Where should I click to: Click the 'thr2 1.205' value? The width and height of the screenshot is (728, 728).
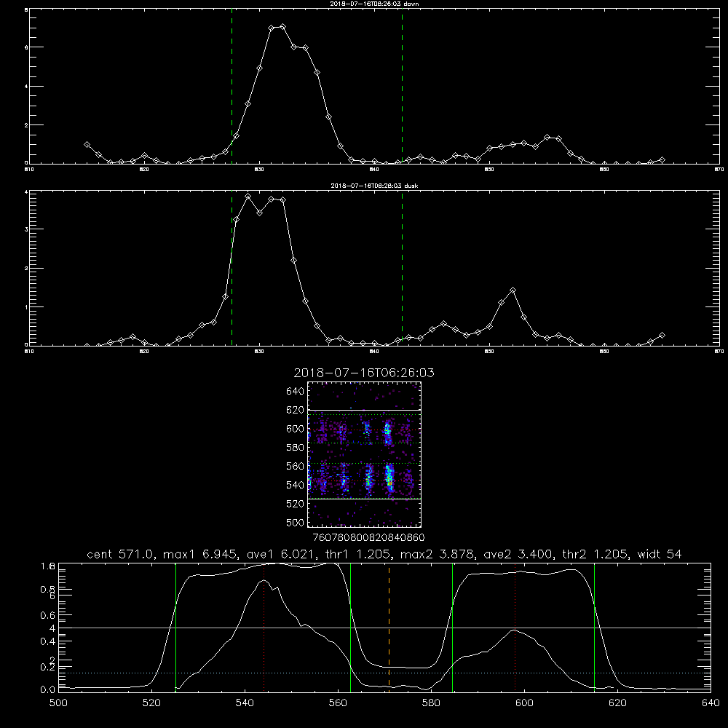(596, 554)
